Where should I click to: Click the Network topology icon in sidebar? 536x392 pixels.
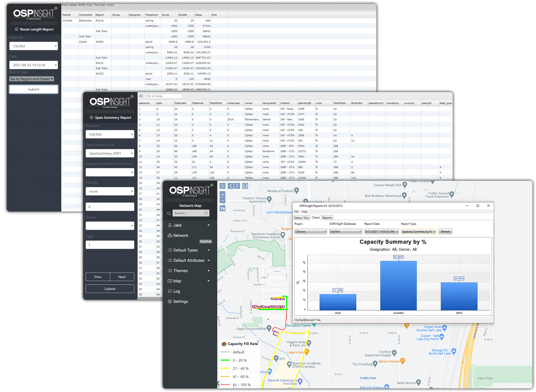pyautogui.click(x=170, y=235)
